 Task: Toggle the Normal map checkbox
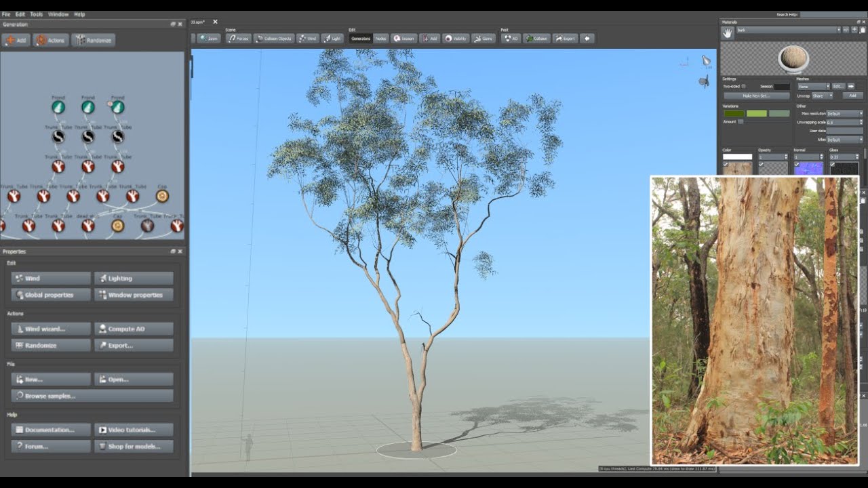click(x=797, y=164)
